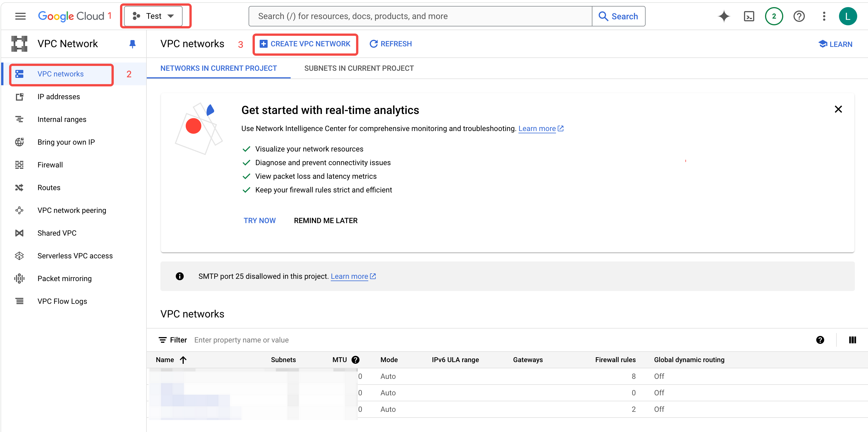Click Create VPC Network button

305,44
